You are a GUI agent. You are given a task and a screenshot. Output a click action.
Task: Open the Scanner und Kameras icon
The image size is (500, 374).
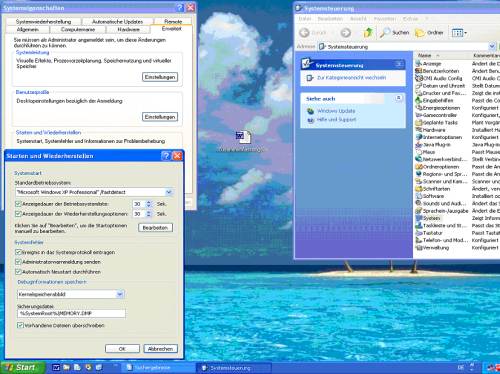pos(419,181)
